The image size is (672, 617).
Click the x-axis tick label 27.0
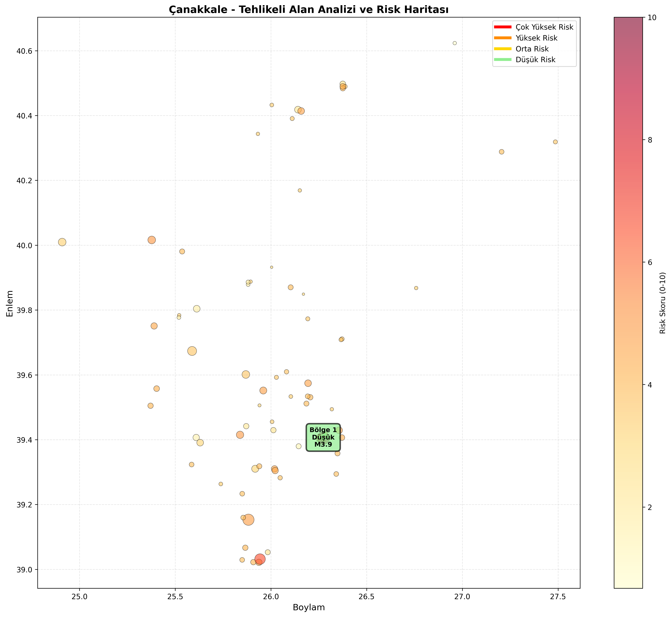462,596
